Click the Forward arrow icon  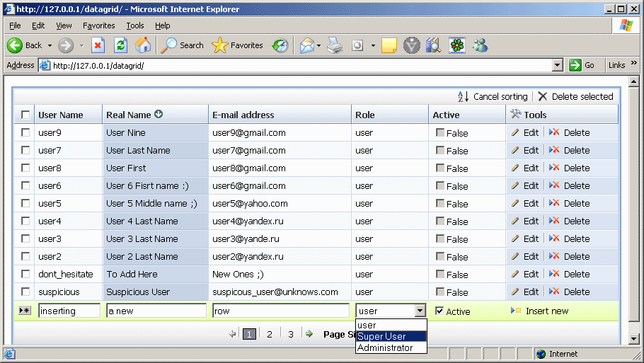pyautogui.click(x=66, y=45)
